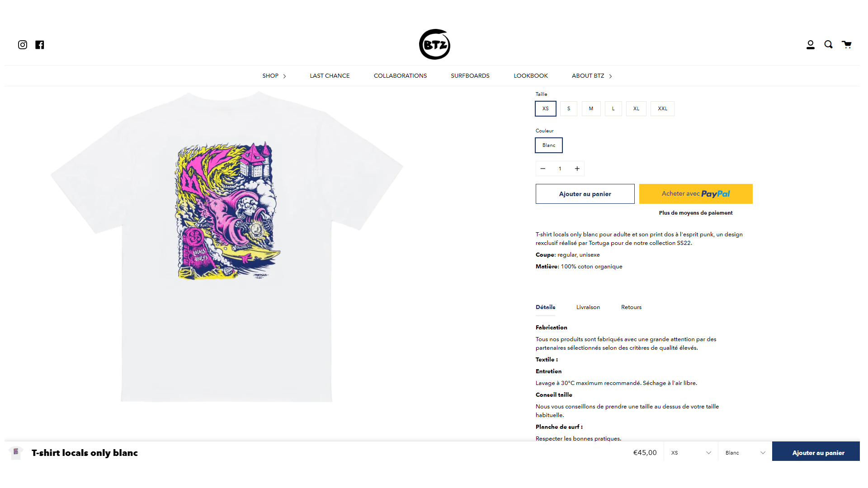
Task: Click Acheter avec PayPal button
Action: (x=696, y=194)
